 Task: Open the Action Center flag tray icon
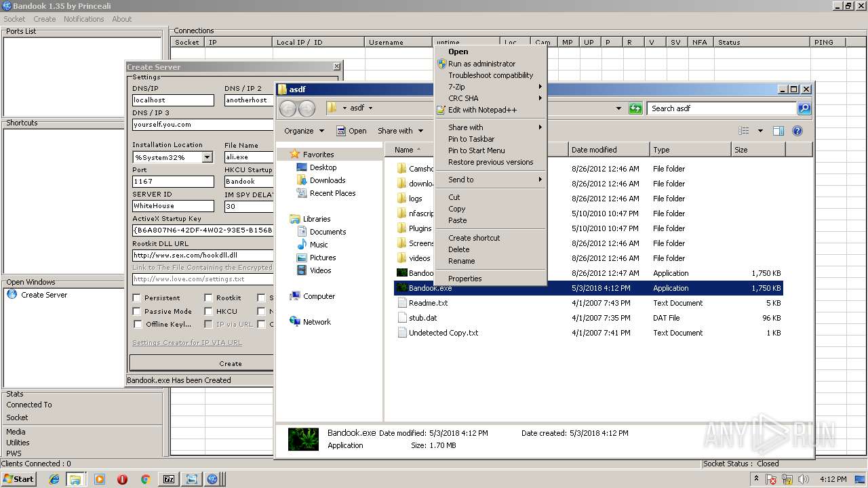pos(771,479)
